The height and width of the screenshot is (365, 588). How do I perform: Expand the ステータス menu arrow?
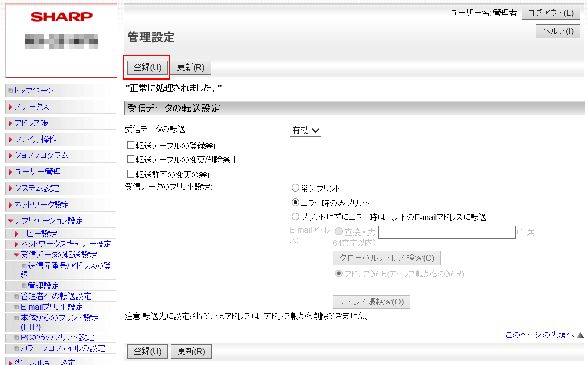[10, 107]
